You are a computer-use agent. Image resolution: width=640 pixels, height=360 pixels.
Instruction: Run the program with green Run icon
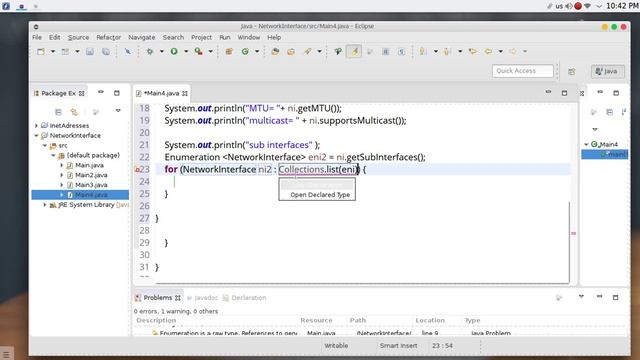pos(174,51)
